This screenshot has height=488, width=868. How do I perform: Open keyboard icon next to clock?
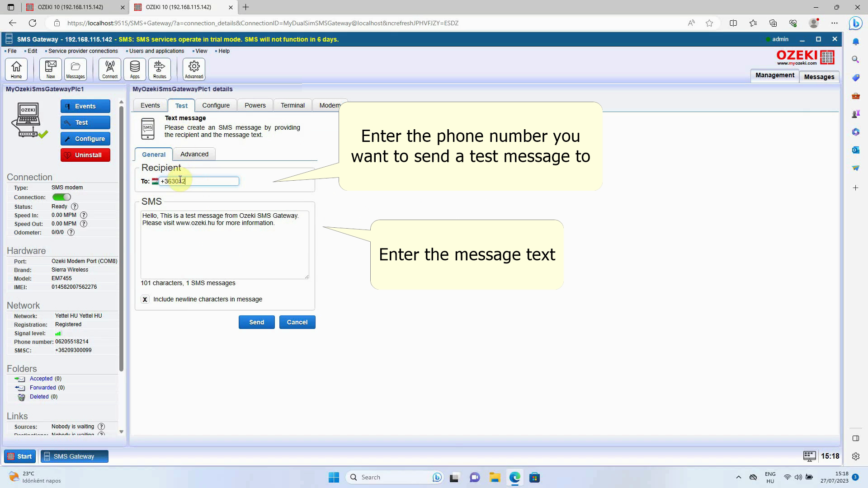click(809, 456)
